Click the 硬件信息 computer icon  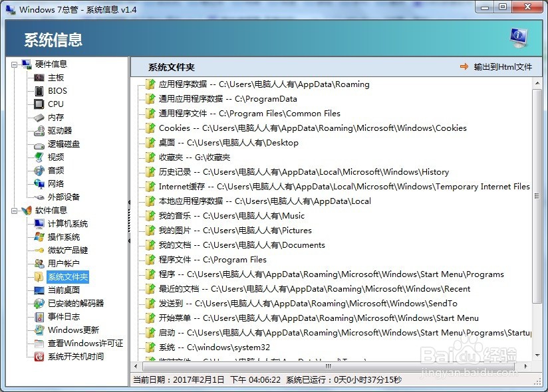27,64
